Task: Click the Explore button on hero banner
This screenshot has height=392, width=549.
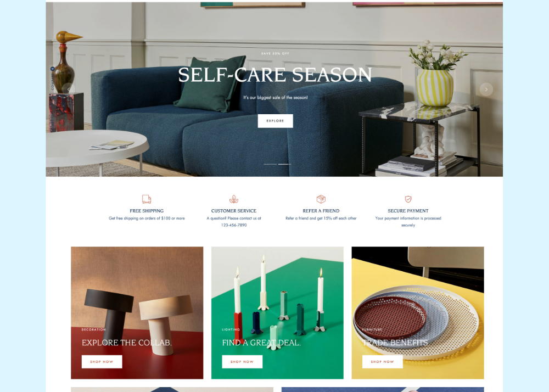Action: click(275, 121)
